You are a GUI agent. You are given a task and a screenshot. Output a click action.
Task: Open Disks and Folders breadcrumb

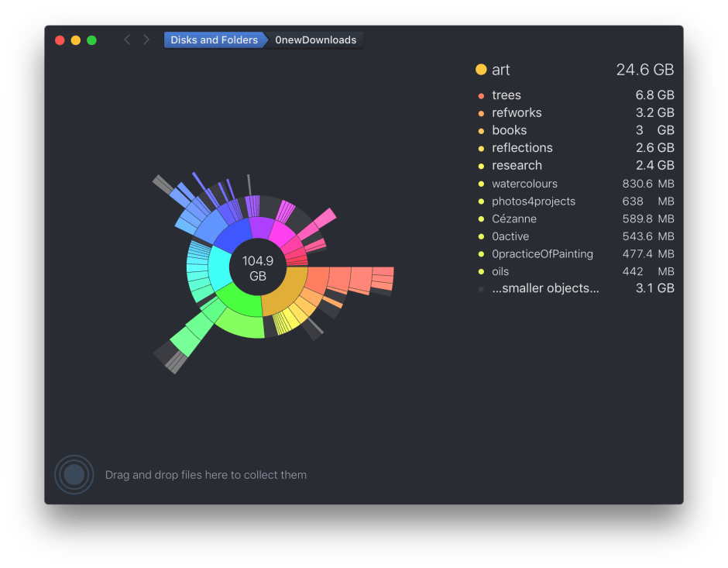point(214,40)
